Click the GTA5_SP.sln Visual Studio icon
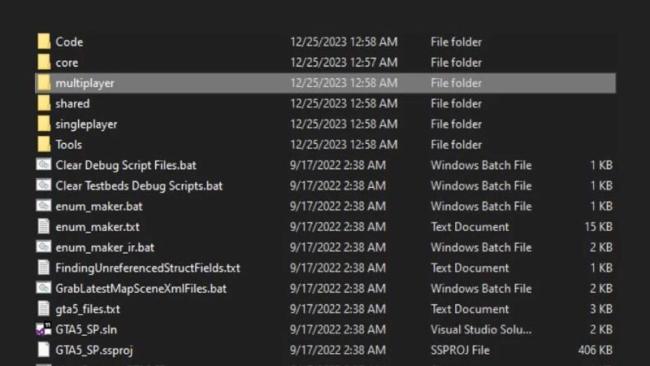Screen dimensions: 650x366 click(44, 329)
